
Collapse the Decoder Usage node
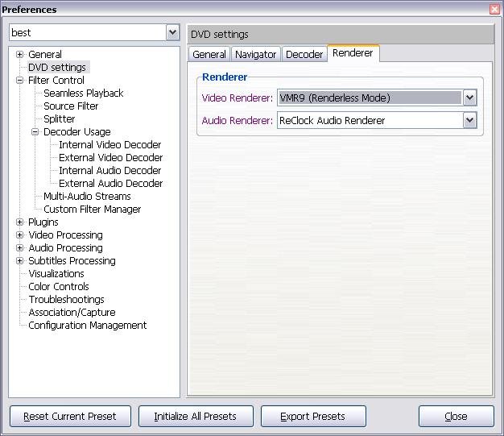point(35,132)
